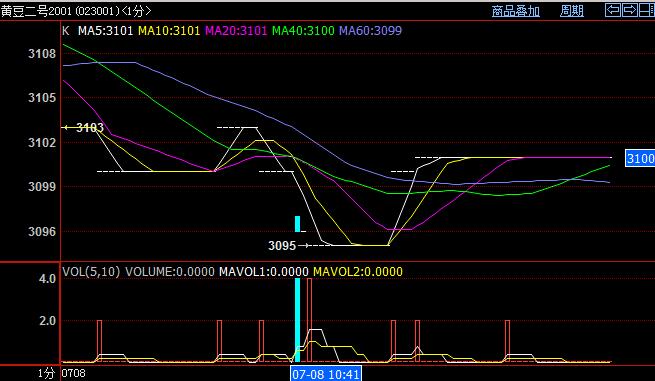Click the 3095 low price annotation

(282, 246)
